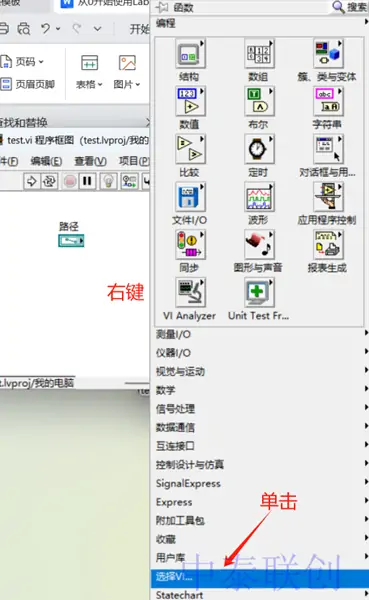Open the 图形与声音 palette icon
Viewport: 369px width, 600px height.
tap(259, 245)
